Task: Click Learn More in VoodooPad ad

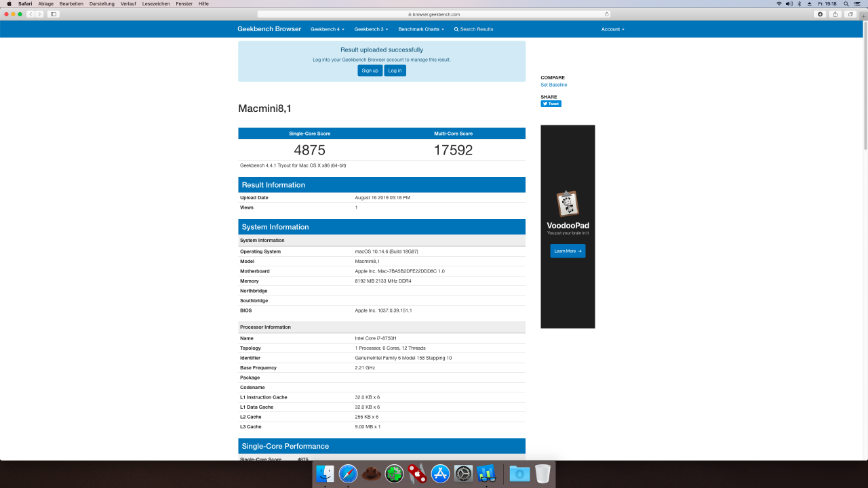Action: (568, 251)
